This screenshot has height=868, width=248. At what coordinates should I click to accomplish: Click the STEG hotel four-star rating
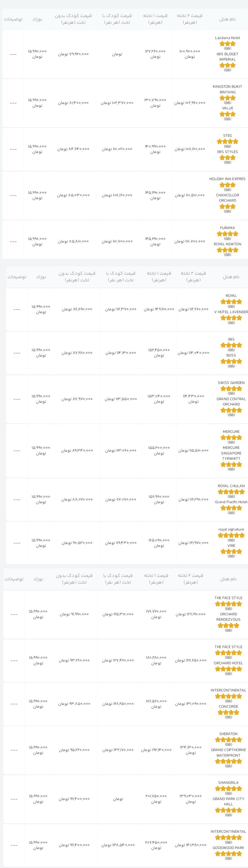(x=227, y=141)
